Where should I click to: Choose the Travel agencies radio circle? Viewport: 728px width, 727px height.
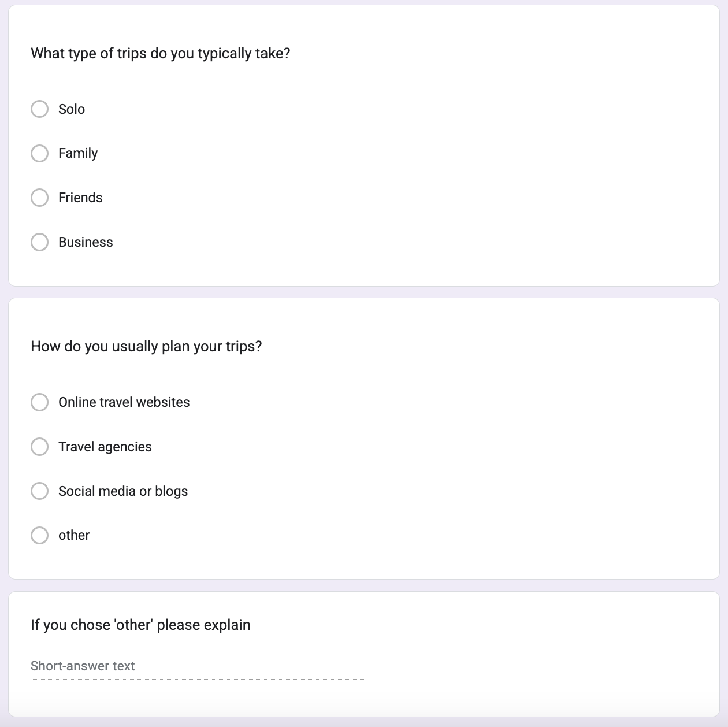tap(39, 447)
